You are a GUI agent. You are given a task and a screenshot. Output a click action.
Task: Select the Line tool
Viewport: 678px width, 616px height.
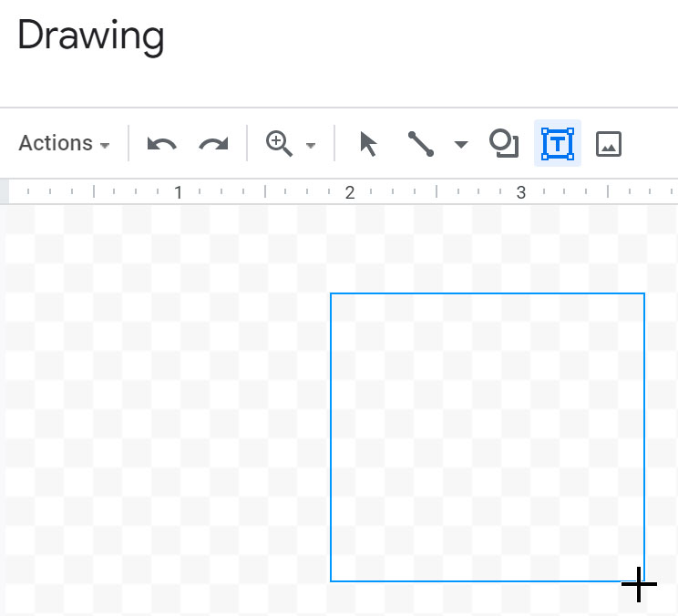[x=421, y=144]
